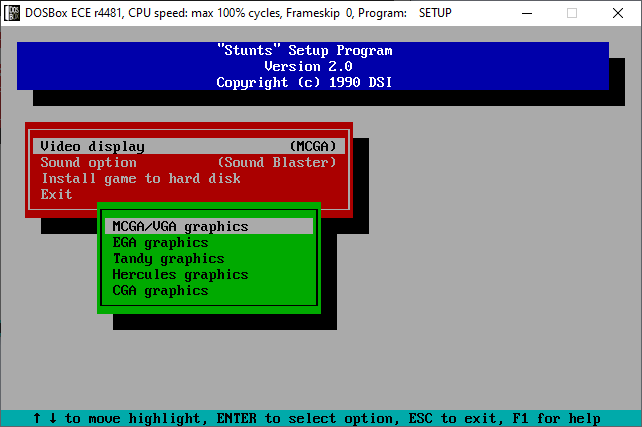
Task: Click the disabled maximize button
Action: tap(572, 13)
